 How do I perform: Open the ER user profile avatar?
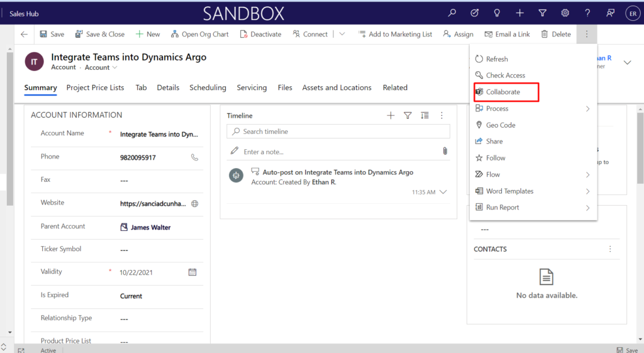pyautogui.click(x=633, y=14)
